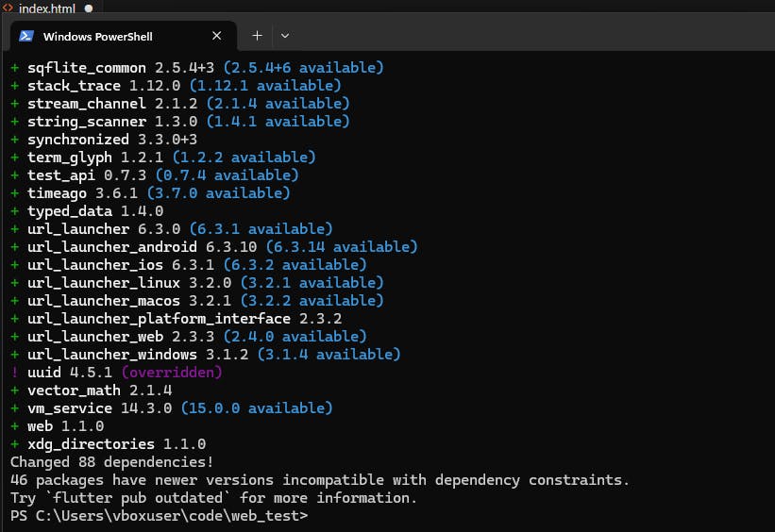The width and height of the screenshot is (775, 532).
Task: Click the unsaved-changes dot on index.html tab
Action: pos(89,8)
